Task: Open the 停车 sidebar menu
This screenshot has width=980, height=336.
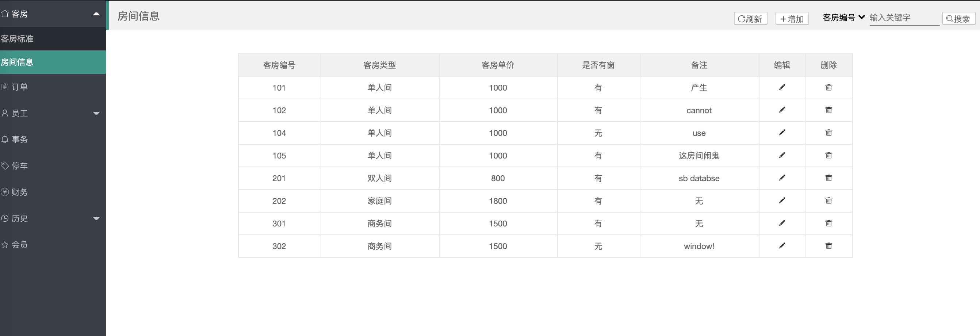Action: 53,165
